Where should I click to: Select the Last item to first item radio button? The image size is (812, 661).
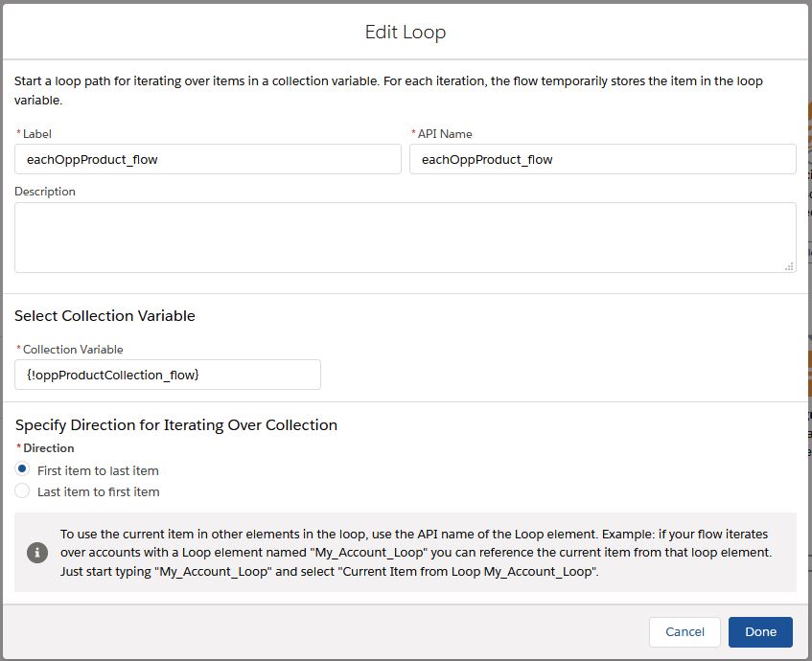click(x=23, y=490)
